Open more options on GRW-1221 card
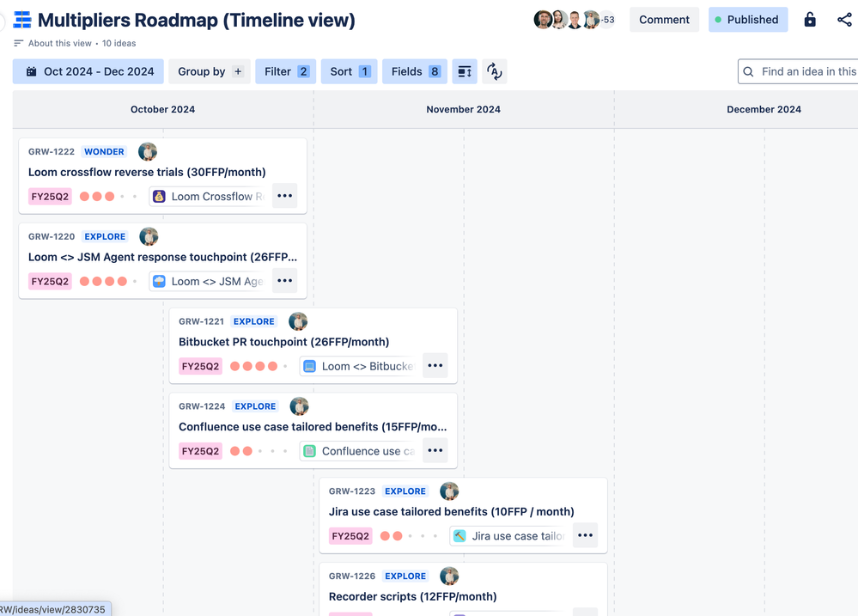Image resolution: width=858 pixels, height=616 pixels. click(435, 365)
